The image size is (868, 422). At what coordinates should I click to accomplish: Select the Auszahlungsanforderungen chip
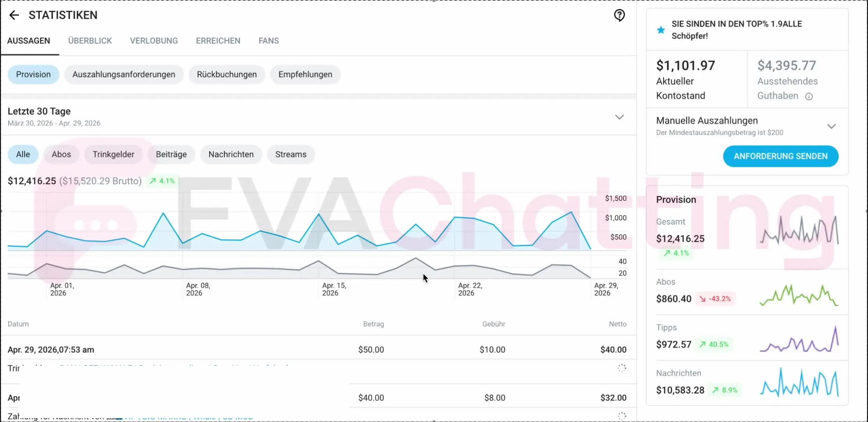pos(124,74)
